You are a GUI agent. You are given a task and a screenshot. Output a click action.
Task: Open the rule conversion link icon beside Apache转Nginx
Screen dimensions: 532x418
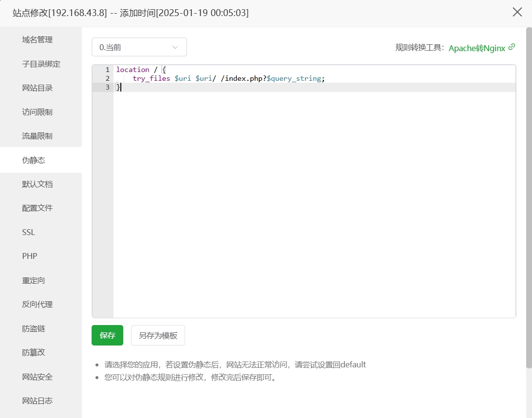point(511,48)
